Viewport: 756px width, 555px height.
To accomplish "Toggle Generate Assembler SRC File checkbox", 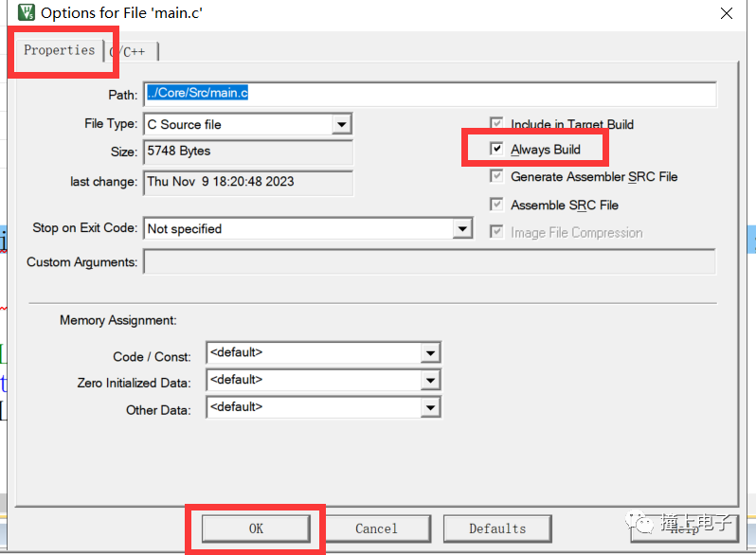I will click(496, 176).
